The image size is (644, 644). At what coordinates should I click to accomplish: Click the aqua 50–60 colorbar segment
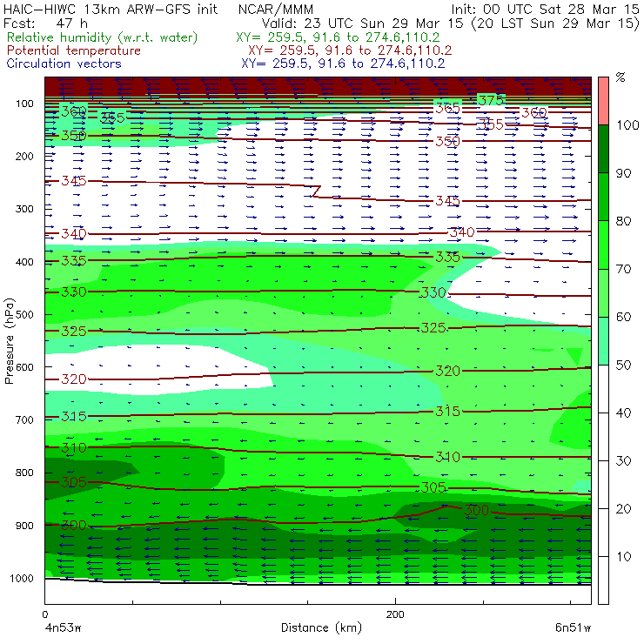pyautogui.click(x=603, y=341)
